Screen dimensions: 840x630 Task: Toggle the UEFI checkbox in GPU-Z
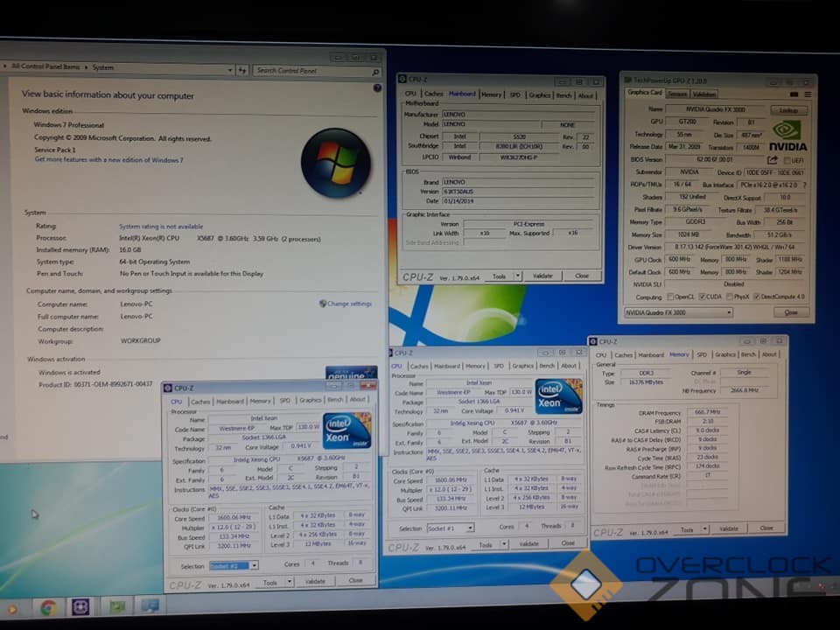pos(786,160)
